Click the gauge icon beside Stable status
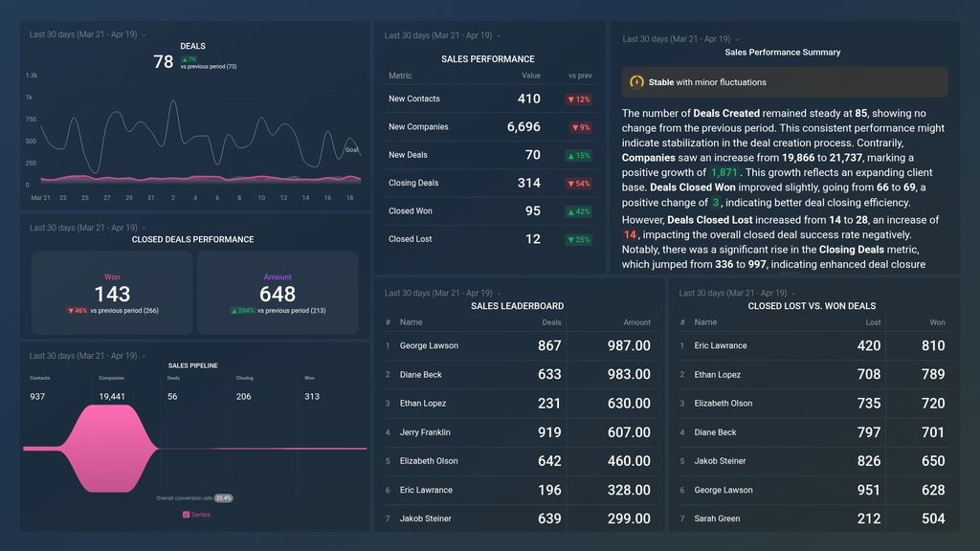The height and width of the screenshot is (551, 980). [636, 82]
